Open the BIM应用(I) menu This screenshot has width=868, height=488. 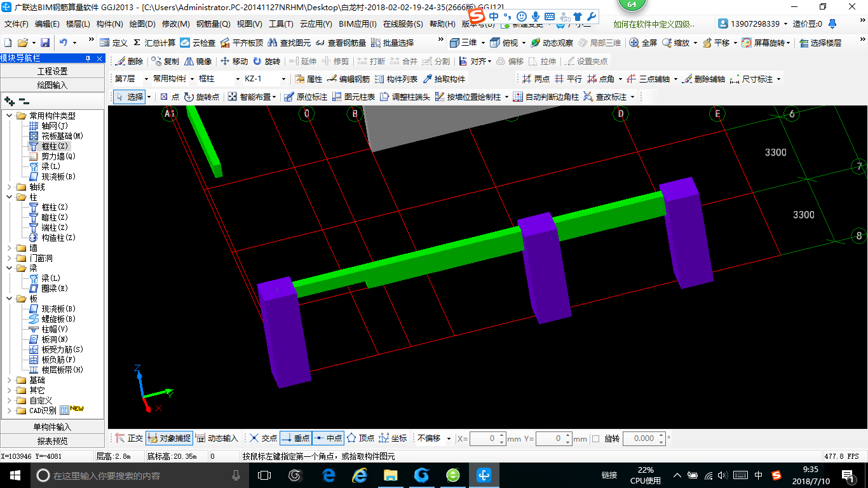(358, 24)
